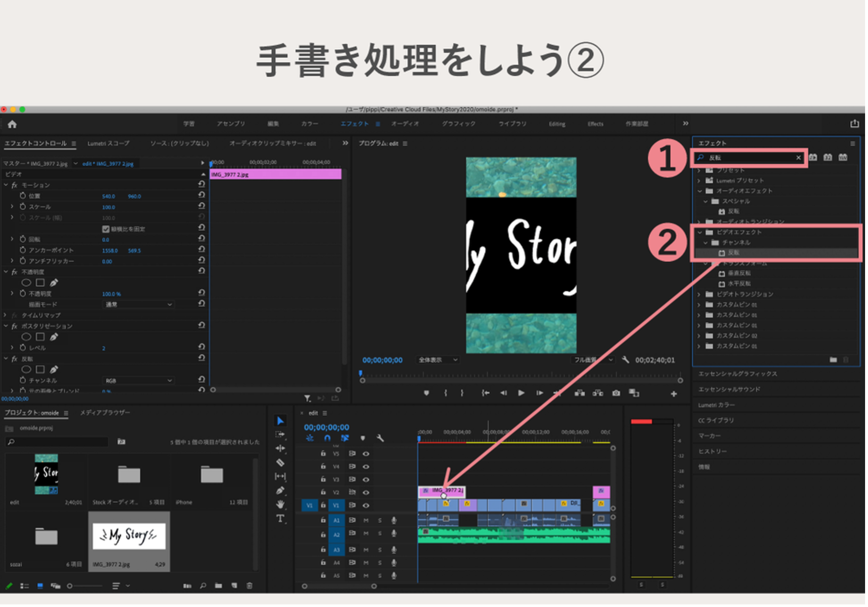Reset the 位置 parameter
Image resolution: width=868 pixels, height=607 pixels.
pos(202,196)
